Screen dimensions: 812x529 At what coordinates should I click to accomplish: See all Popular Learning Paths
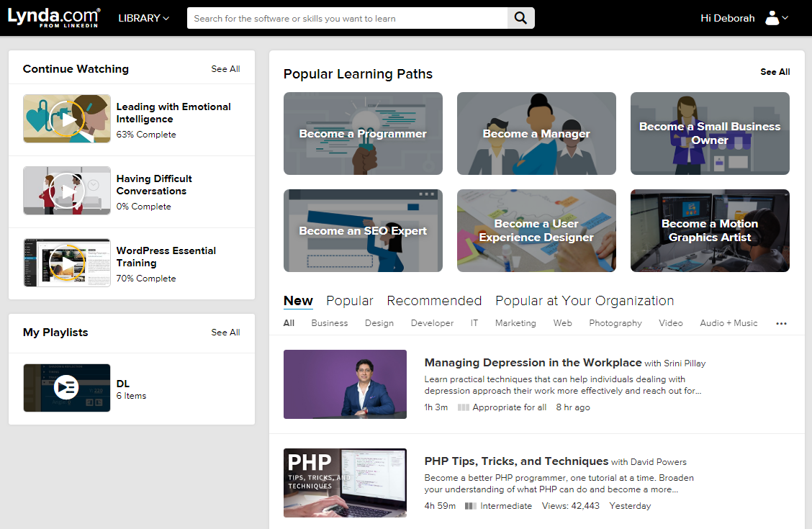click(x=775, y=72)
